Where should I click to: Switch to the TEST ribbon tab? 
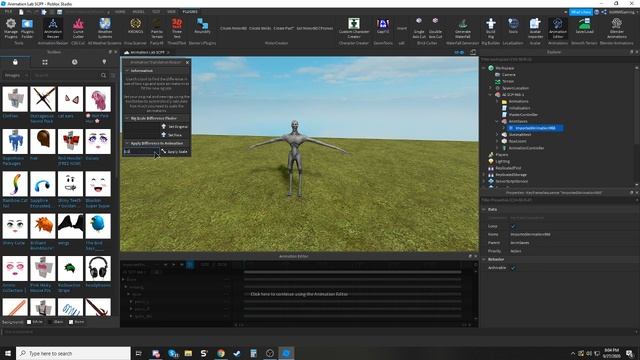click(x=156, y=12)
